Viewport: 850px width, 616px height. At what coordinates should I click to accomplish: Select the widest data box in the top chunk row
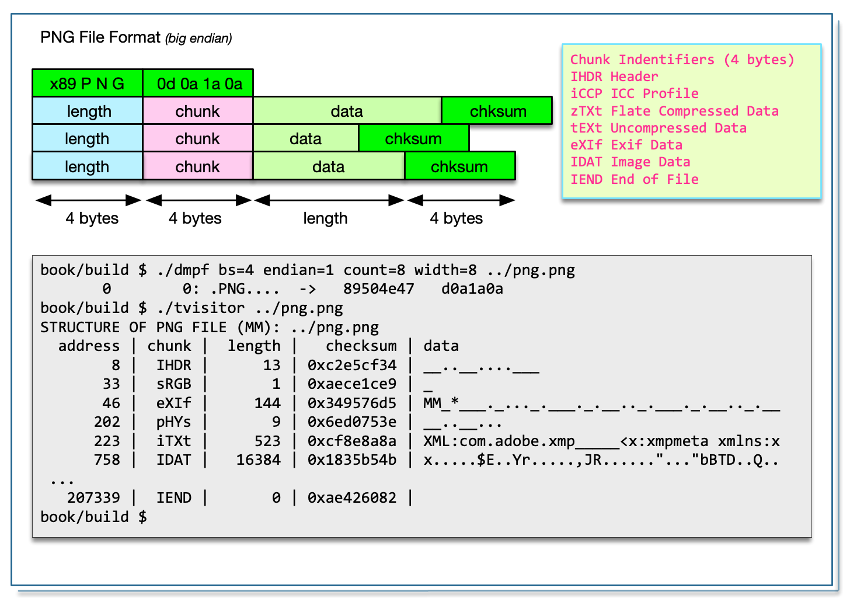[347, 111]
